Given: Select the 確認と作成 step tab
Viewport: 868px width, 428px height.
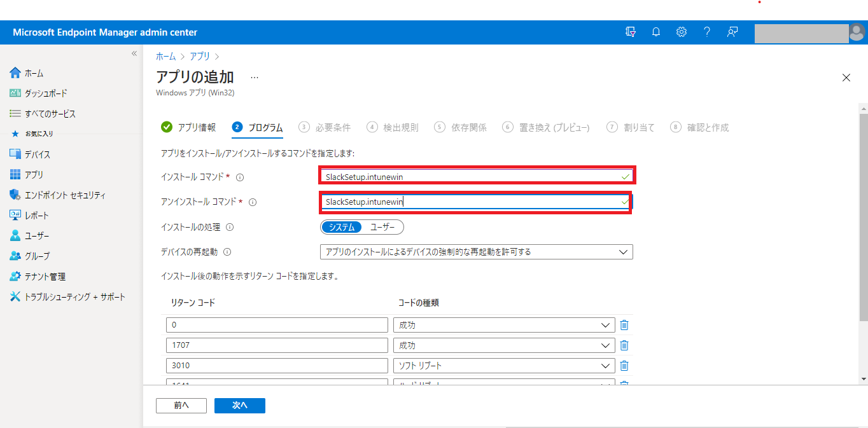Looking at the screenshot, I should pyautogui.click(x=699, y=127).
